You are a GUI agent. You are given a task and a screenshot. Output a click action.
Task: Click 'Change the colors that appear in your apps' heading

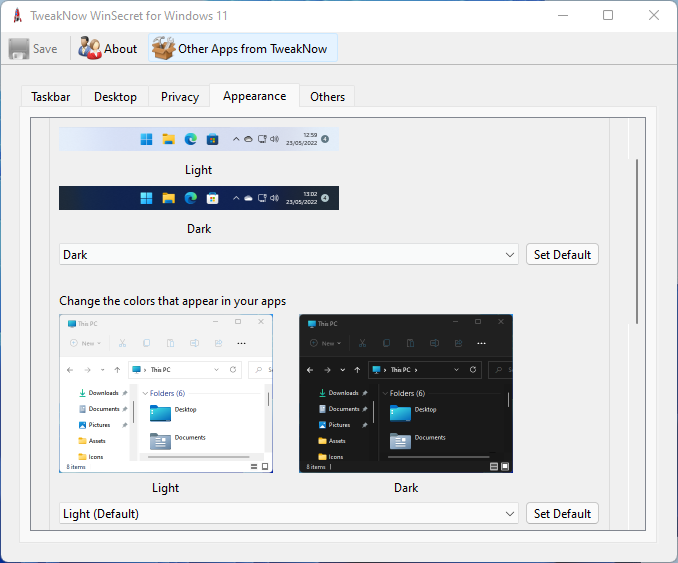pos(173,301)
